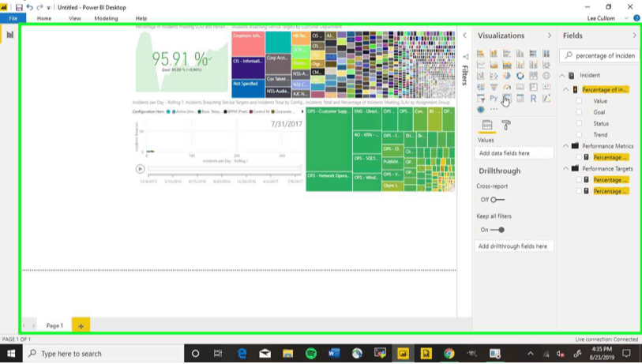Select the ArcGIS Maps visualization
Screen dimensions: 642x364
click(481, 109)
